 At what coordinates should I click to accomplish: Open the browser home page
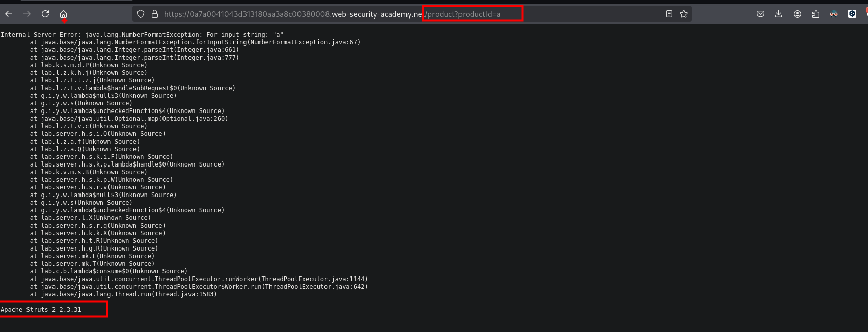pos(63,14)
